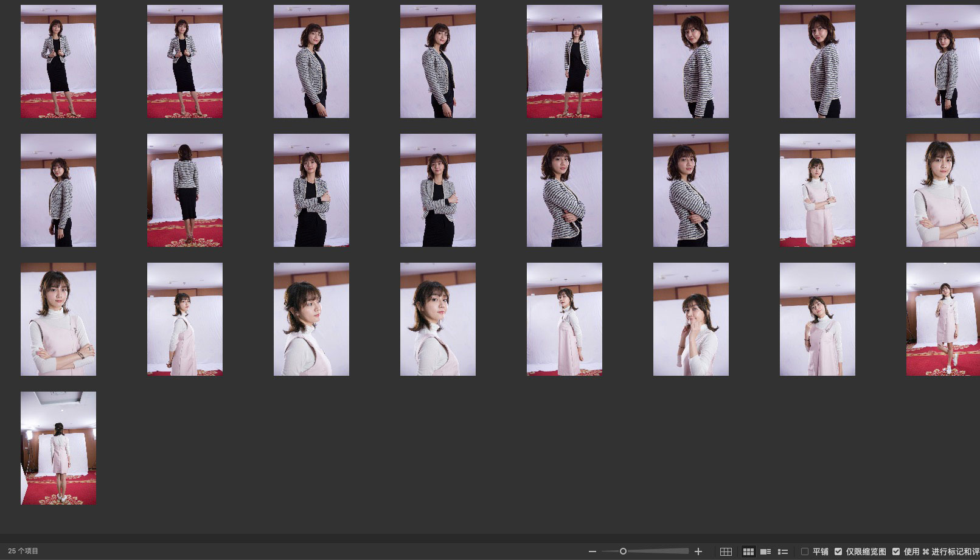
Task: Toggle the lock thumbnail grid icon
Action: (726, 551)
